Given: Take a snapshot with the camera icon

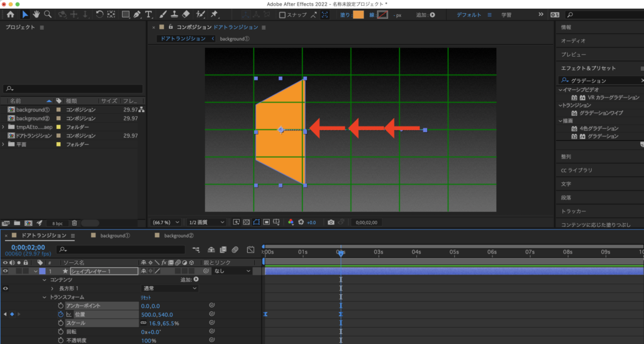Looking at the screenshot, I should [331, 222].
